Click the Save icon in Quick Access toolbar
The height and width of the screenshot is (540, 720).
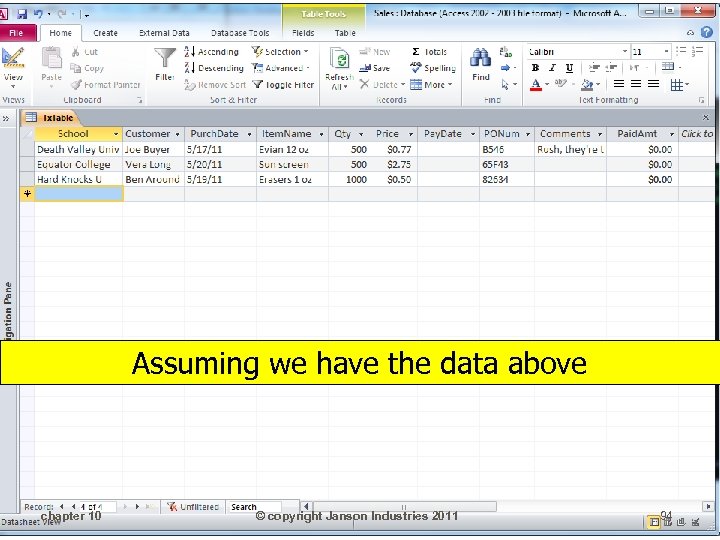[x=22, y=14]
